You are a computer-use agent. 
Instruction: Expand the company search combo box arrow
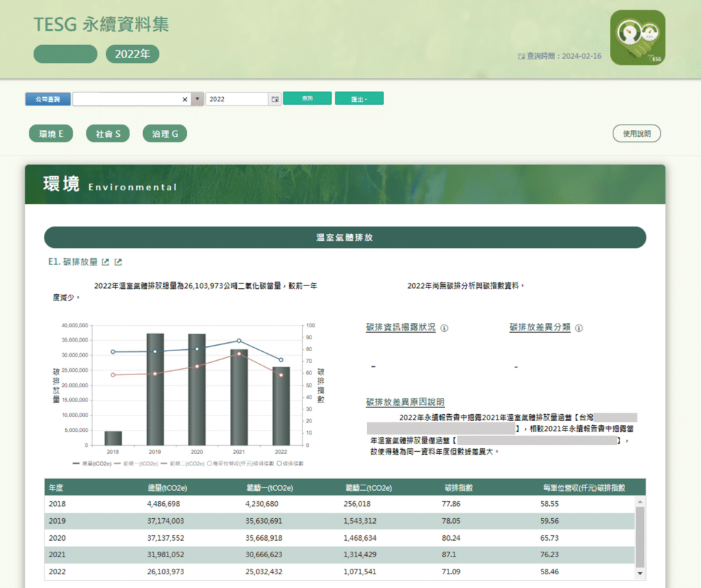tap(196, 99)
